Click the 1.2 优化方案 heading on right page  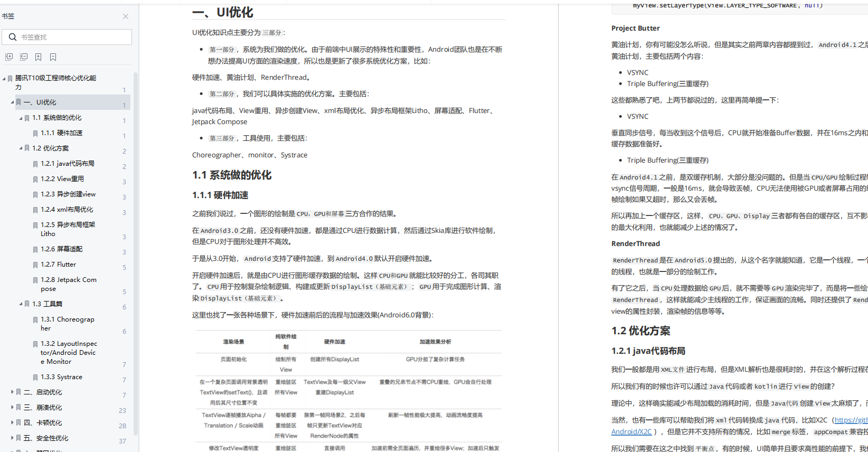(641, 331)
